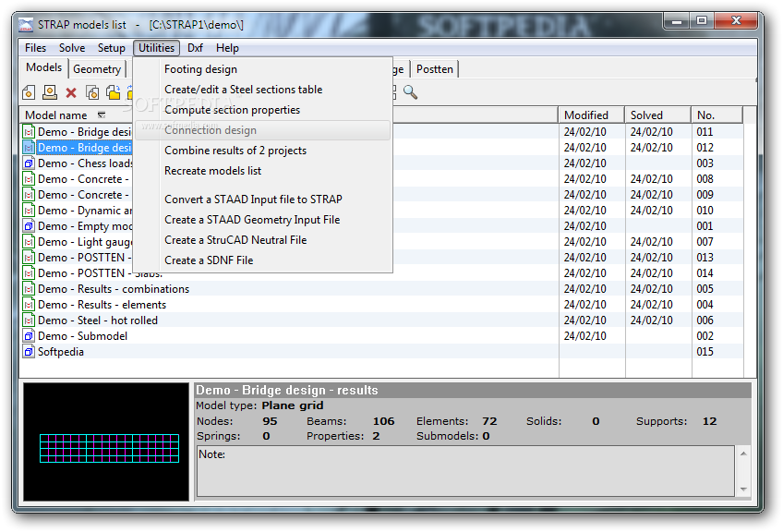Click the icon beside Demo - Results - combinations
Image resolution: width=783 pixels, height=532 pixels.
(x=29, y=289)
